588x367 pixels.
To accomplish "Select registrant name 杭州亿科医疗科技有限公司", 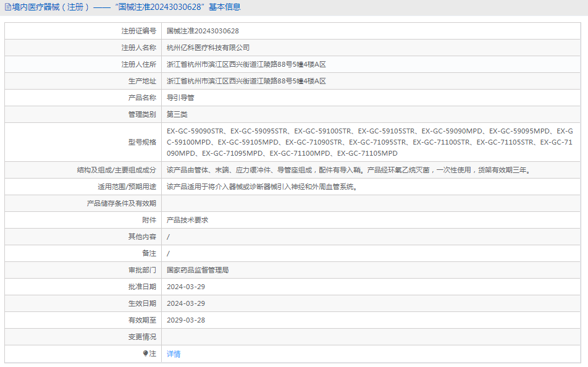I will [x=208, y=48].
